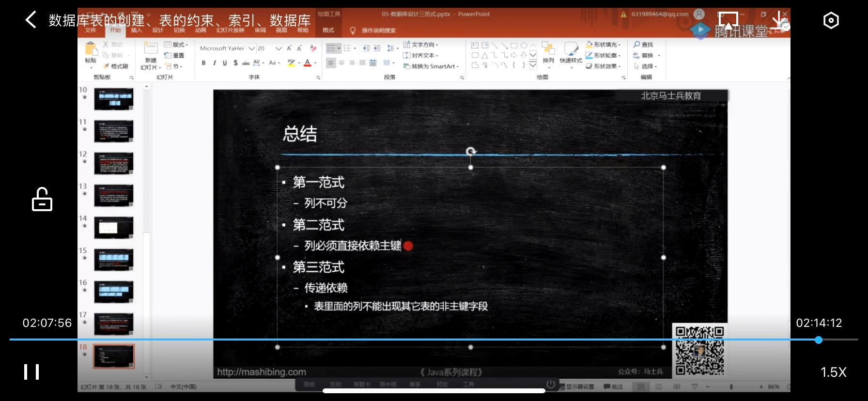Open player settings hexagon icon
Screen dimensions: 868x401
click(831, 20)
